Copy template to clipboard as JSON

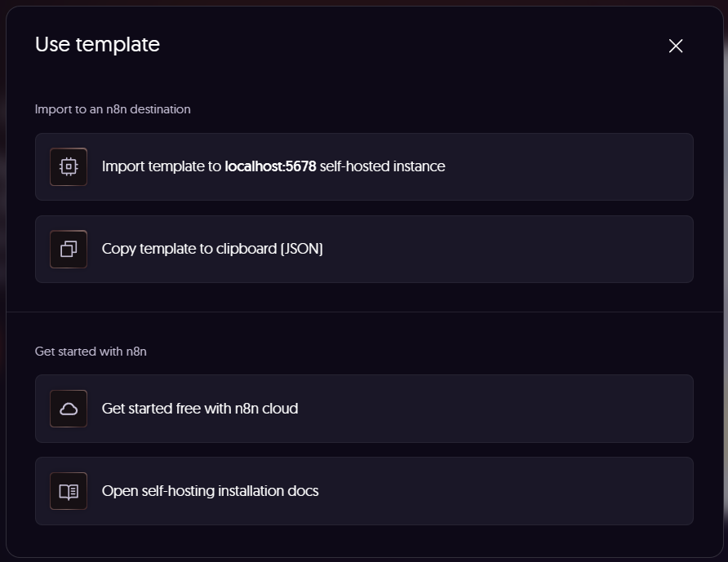364,249
